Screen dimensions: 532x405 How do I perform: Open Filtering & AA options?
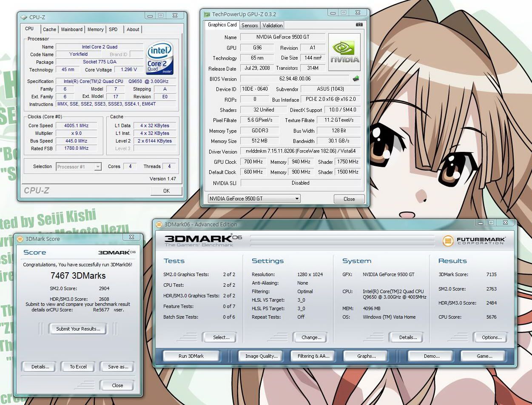pos(313,356)
